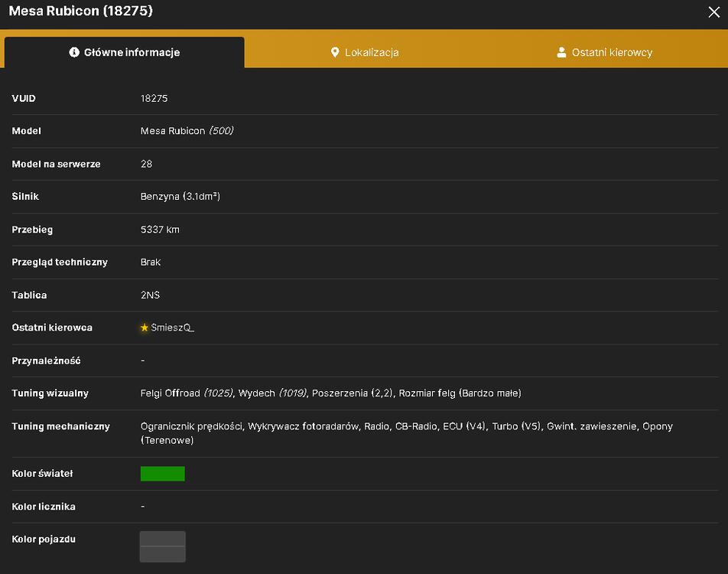The height and width of the screenshot is (574, 728).
Task: Click the Benzyna (3.1dm³) engine value
Action: [180, 197]
